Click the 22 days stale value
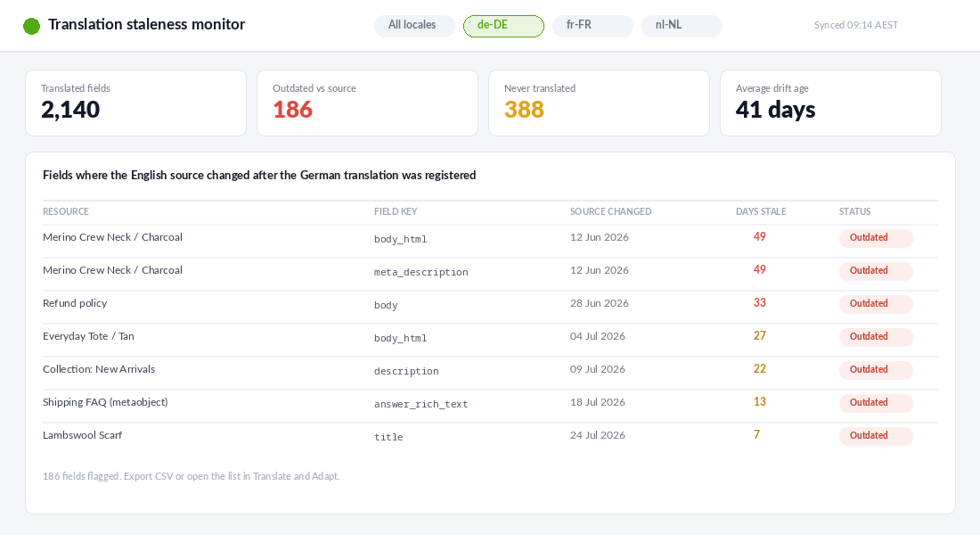Image resolution: width=980 pixels, height=535 pixels. tap(759, 368)
